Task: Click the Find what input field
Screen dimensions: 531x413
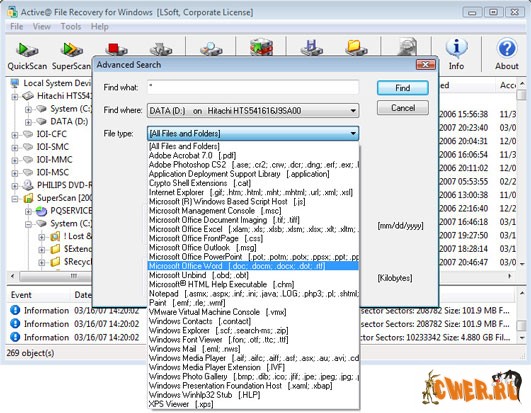Action: click(253, 87)
